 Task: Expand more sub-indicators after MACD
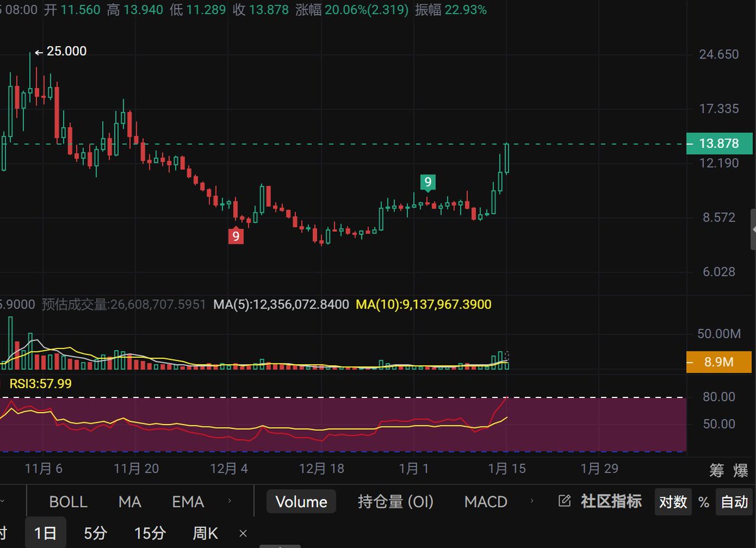532,501
